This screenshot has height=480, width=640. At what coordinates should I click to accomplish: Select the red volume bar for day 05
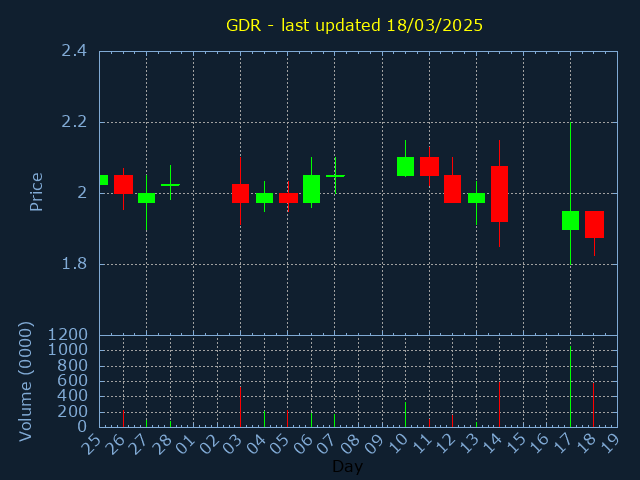pos(287,419)
